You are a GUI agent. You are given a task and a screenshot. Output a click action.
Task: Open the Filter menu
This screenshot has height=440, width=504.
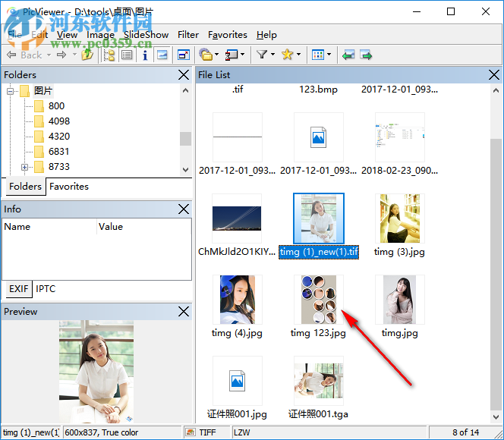coord(188,35)
